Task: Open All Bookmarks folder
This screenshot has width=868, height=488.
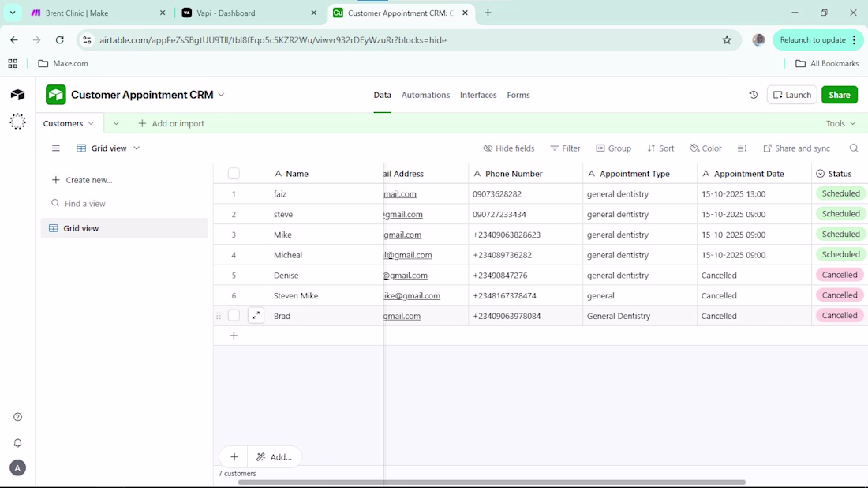Action: pos(827,64)
